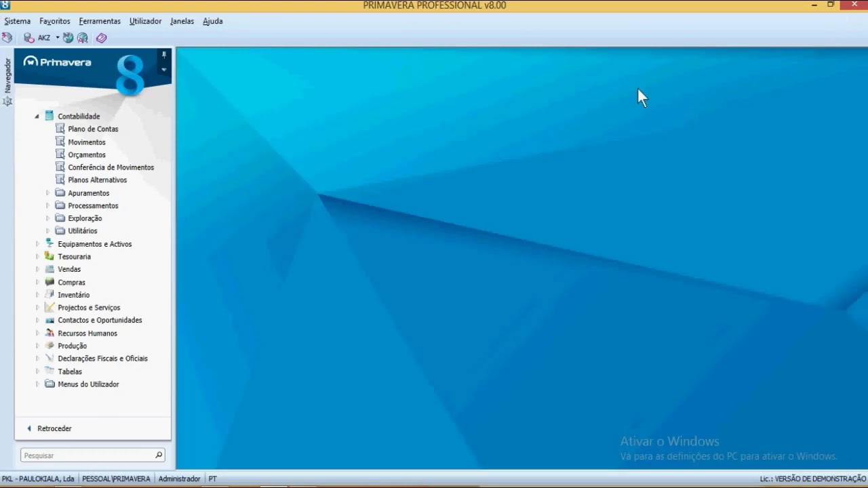
Task: Open the navigator panel options arrow
Action: pyautogui.click(x=163, y=69)
